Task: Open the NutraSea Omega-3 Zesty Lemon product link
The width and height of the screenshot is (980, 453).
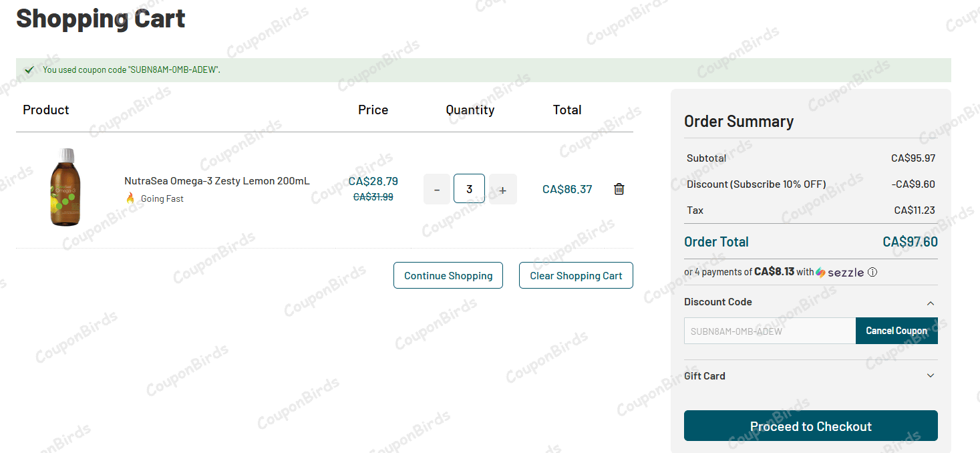Action: pyautogui.click(x=217, y=180)
